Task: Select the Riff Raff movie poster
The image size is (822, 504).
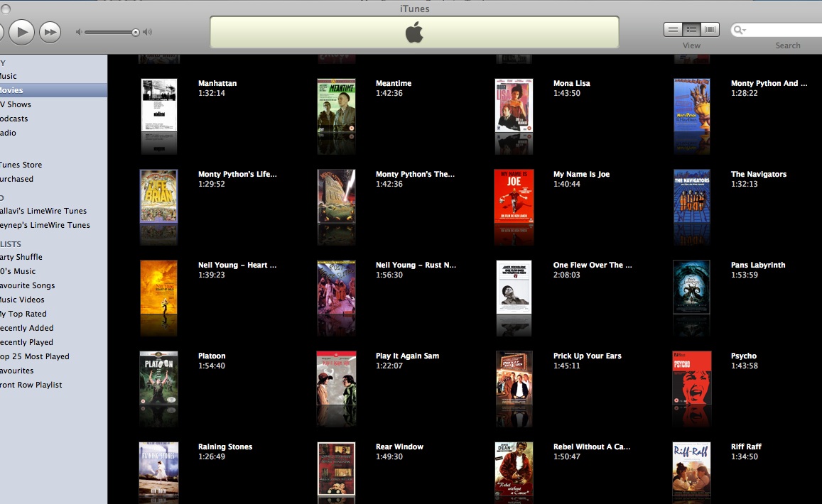Action: [692, 469]
